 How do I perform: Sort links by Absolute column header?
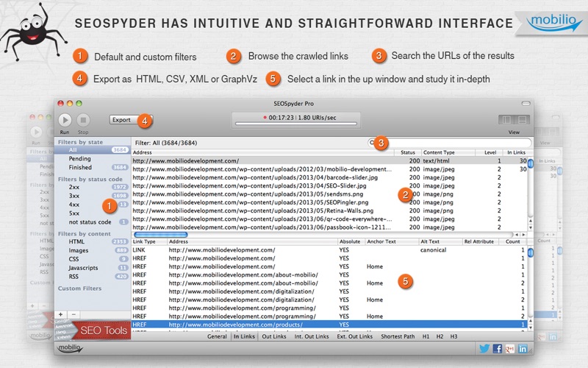coord(351,241)
